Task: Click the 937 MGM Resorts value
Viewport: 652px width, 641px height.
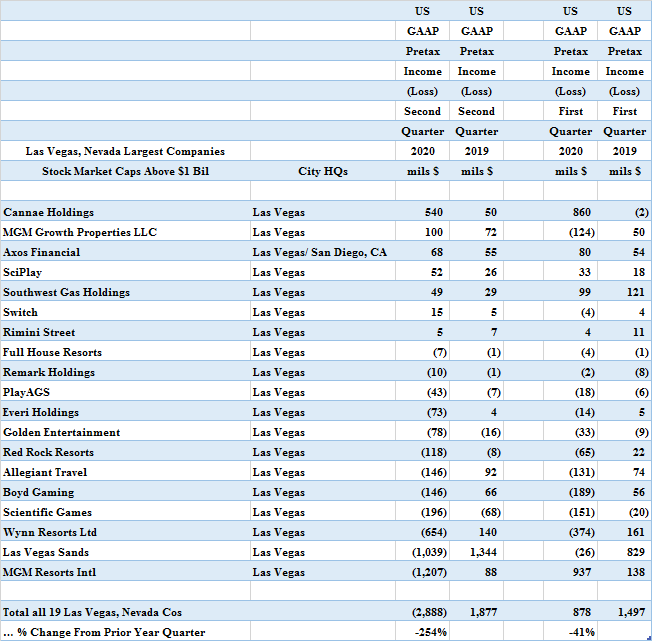Action: pos(582,572)
